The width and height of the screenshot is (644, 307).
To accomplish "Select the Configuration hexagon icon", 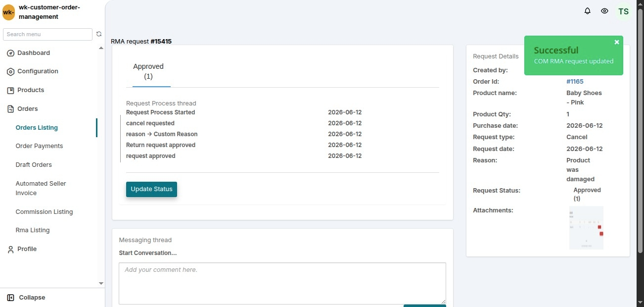I will 11,72.
